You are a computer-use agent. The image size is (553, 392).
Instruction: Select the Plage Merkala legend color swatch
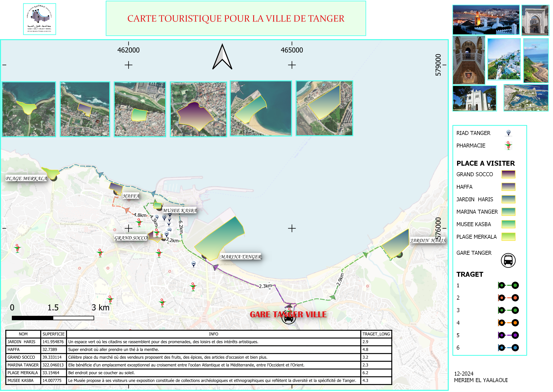(x=509, y=237)
